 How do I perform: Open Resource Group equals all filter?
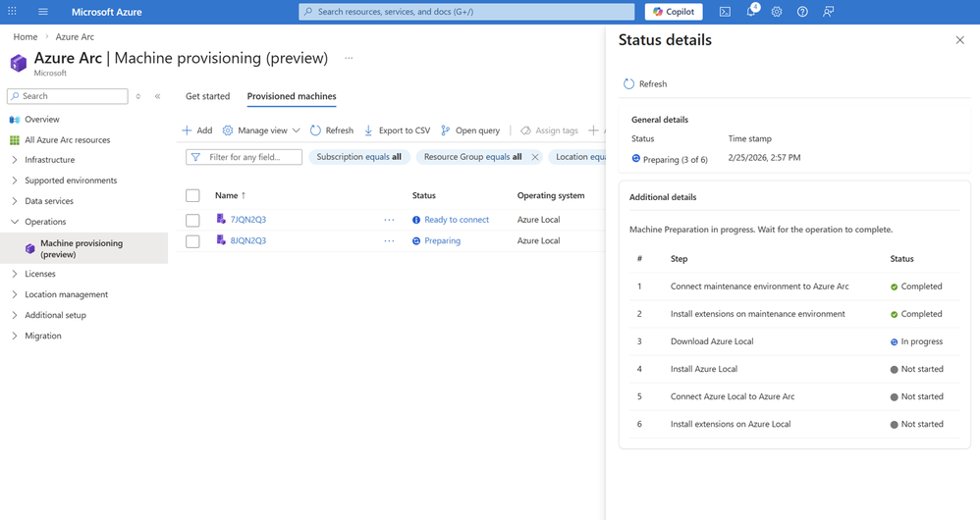[472, 157]
